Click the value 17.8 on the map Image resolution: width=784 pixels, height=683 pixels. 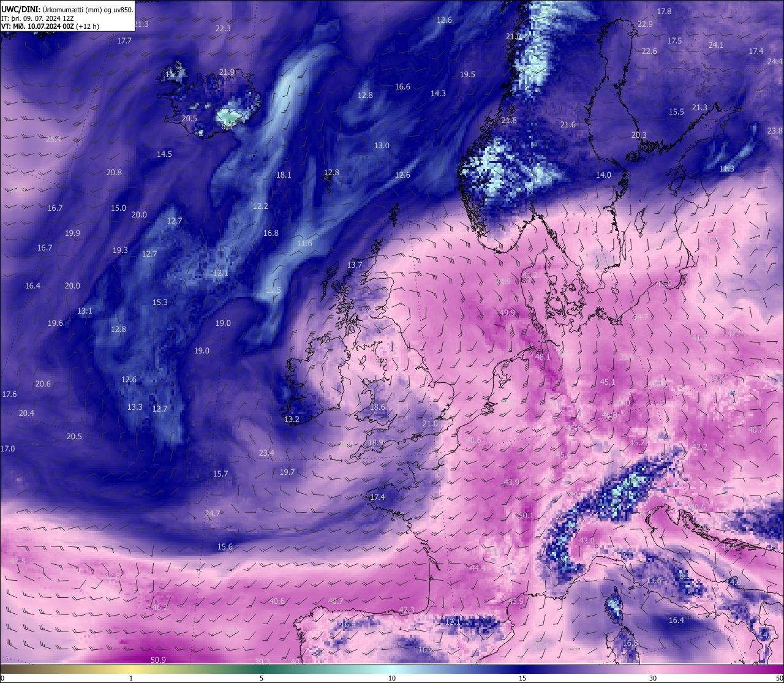tap(664, 11)
